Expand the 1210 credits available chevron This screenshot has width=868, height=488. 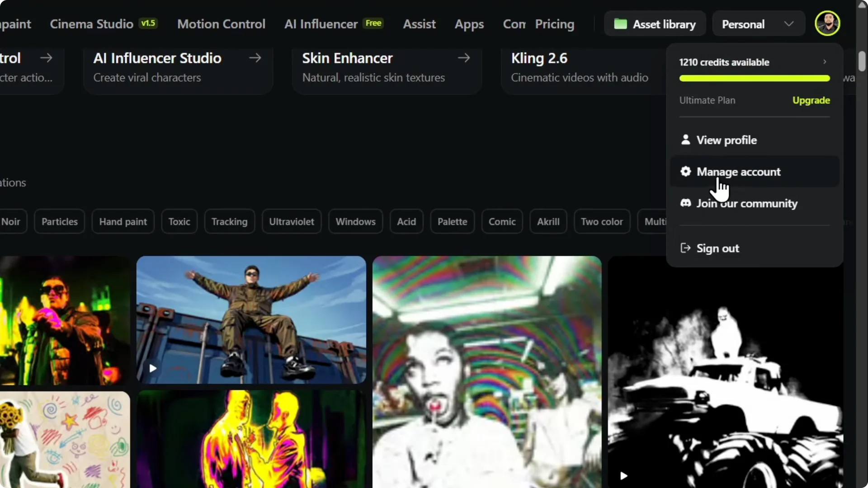[825, 62]
